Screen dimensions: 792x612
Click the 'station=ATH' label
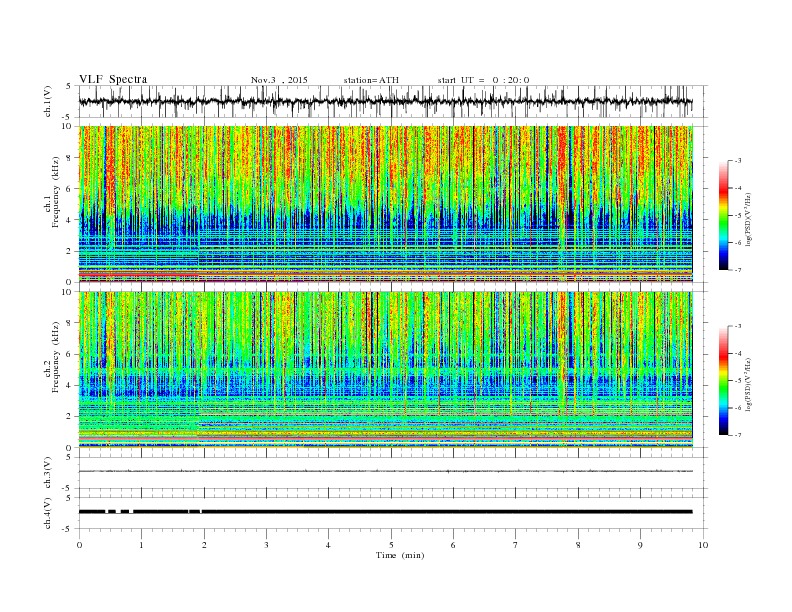[371, 80]
